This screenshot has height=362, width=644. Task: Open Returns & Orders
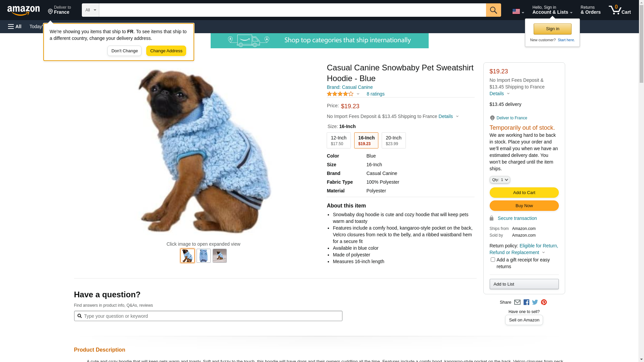coord(590,10)
